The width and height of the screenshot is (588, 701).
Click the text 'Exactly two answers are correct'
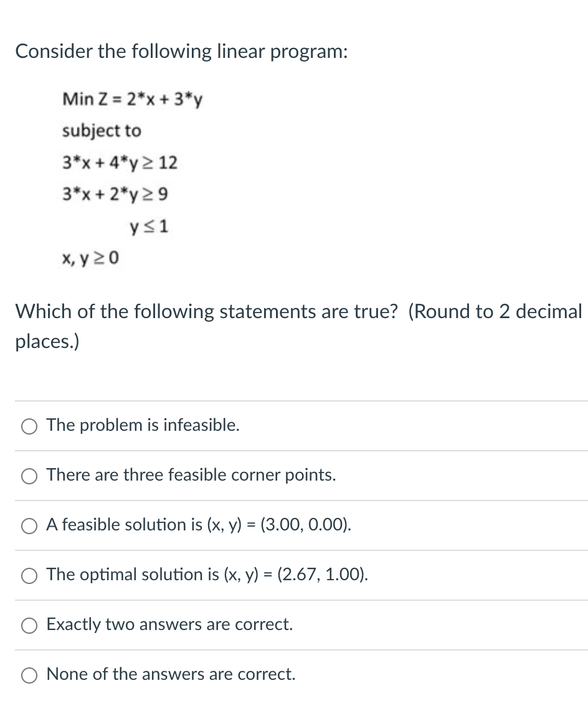click(169, 624)
